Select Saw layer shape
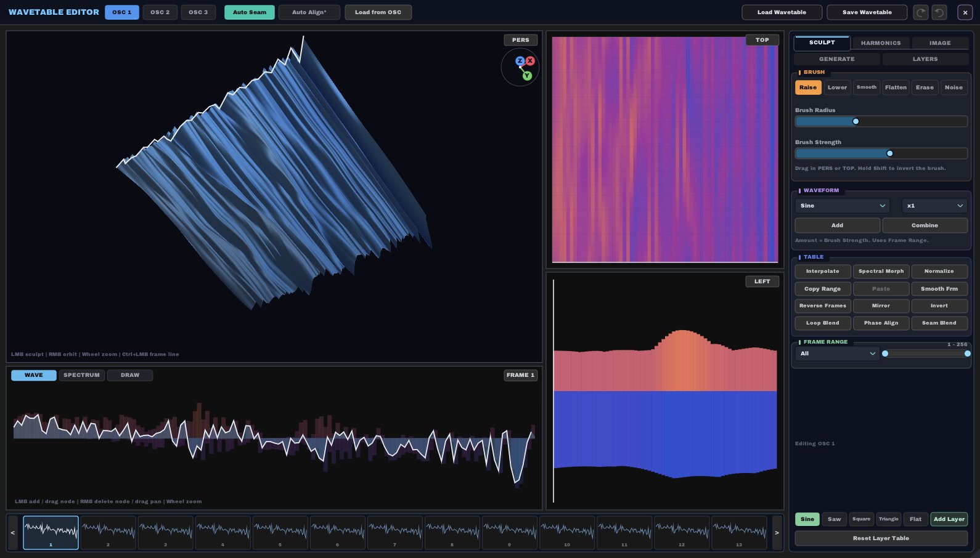Image resolution: width=980 pixels, height=558 pixels. point(835,519)
